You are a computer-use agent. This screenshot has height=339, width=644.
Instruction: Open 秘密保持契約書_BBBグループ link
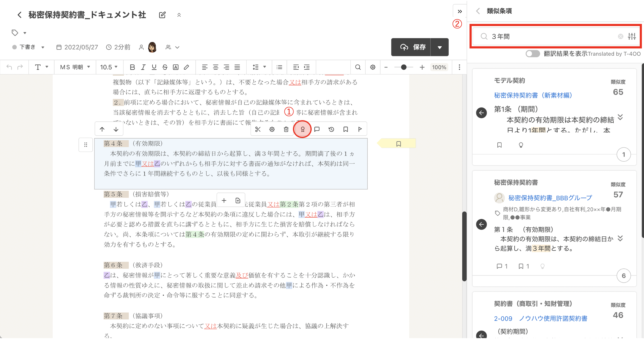tap(550, 198)
